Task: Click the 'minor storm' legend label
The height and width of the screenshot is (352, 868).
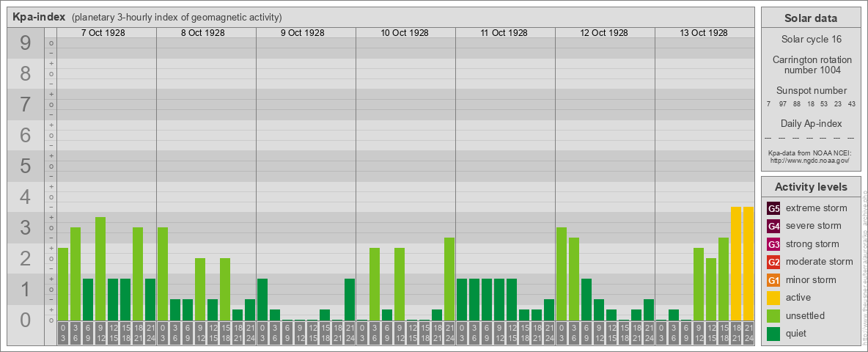Action: (811, 280)
